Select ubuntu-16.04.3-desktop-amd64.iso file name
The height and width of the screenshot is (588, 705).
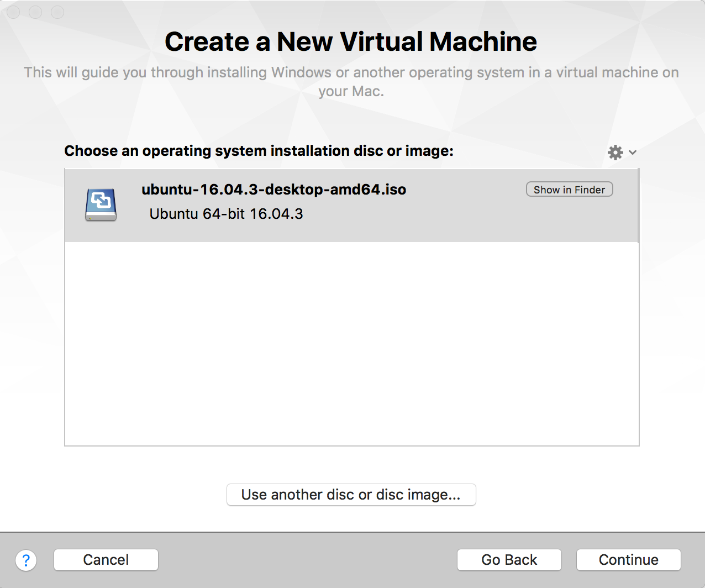click(x=273, y=190)
